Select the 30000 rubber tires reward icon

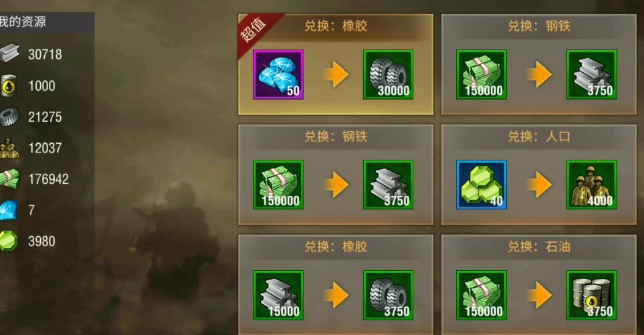pos(388,75)
